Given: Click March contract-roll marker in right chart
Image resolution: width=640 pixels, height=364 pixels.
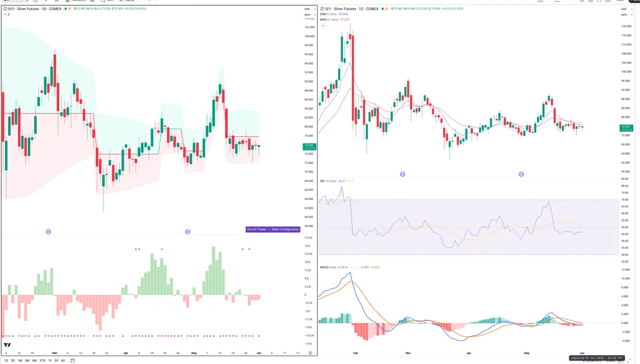Looking at the screenshot, I should (x=403, y=174).
